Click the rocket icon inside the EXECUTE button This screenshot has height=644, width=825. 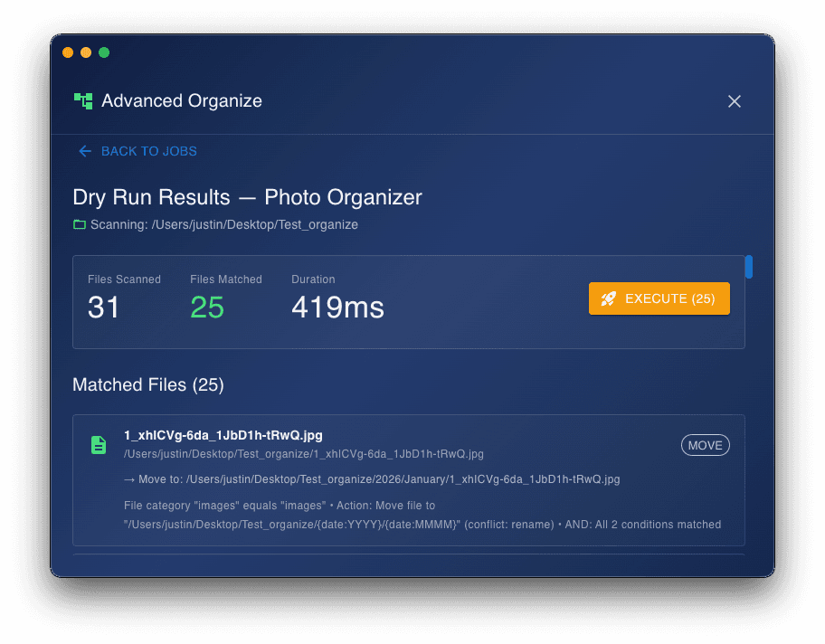tap(608, 298)
